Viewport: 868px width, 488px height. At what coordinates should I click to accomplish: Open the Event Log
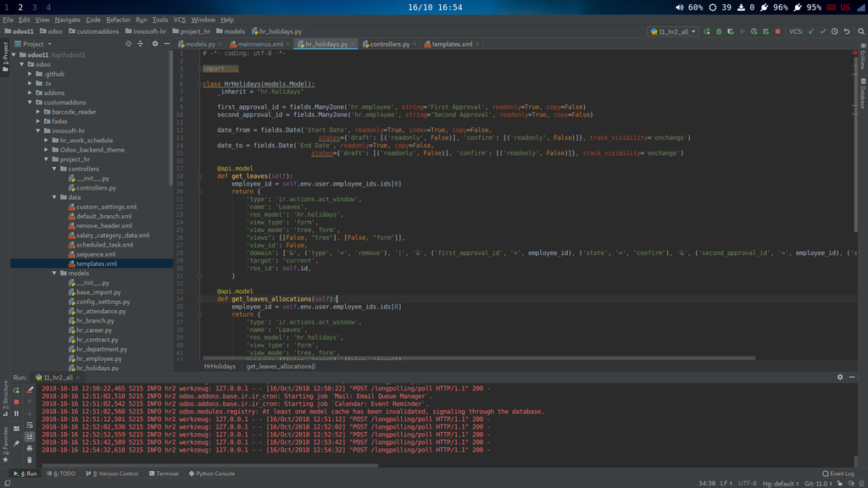tap(838, 474)
